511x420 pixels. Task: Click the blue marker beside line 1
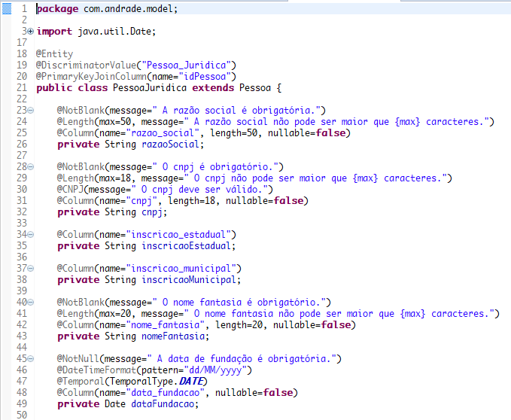click(x=7, y=9)
